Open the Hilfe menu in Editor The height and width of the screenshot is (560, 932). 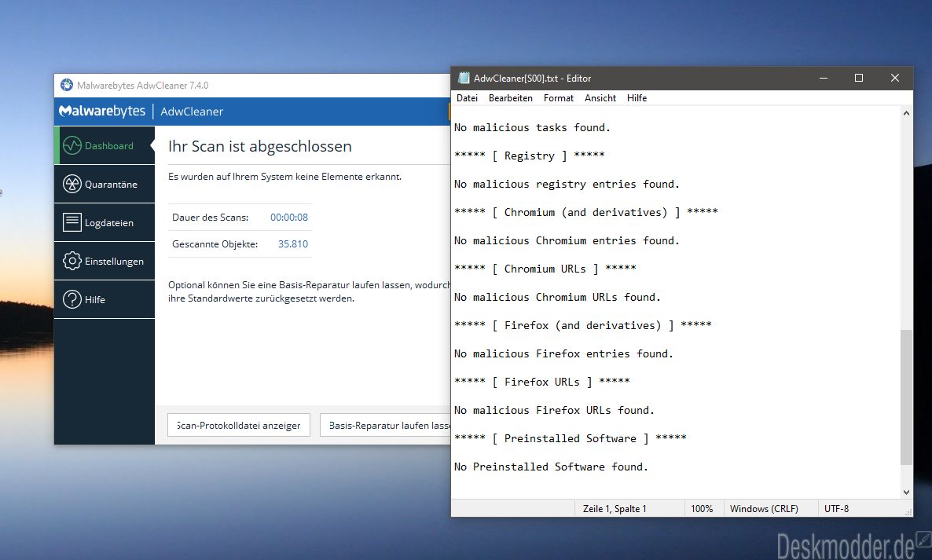point(637,98)
